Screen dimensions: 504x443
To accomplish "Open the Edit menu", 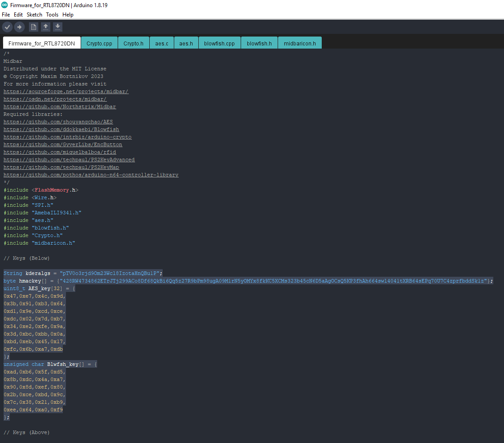I will (x=18, y=14).
